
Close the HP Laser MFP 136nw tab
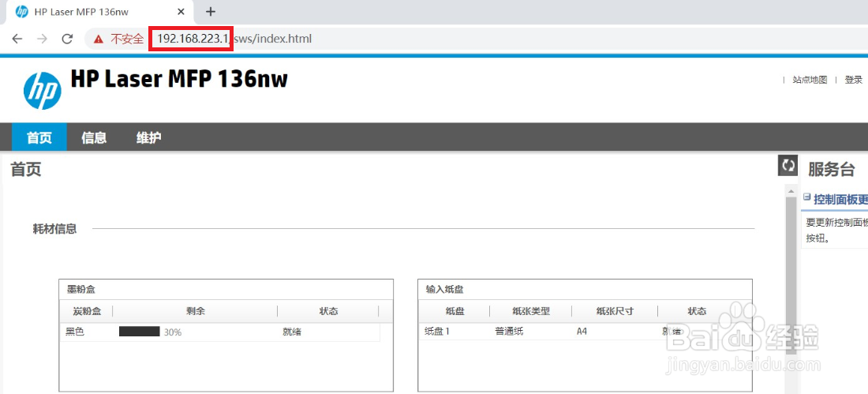pyautogui.click(x=181, y=12)
